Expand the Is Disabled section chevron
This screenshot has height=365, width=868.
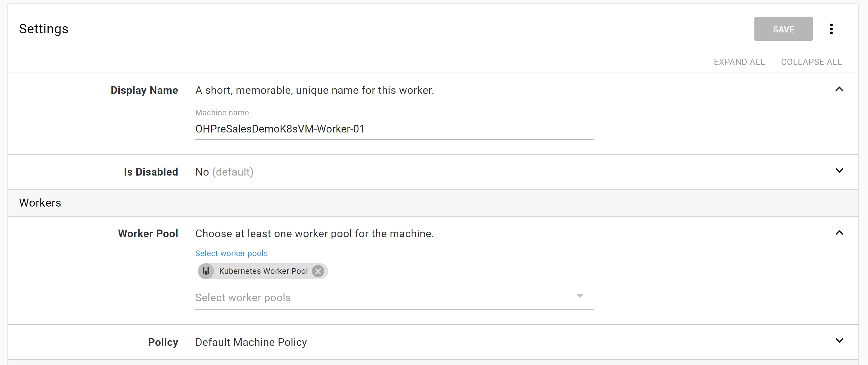[839, 171]
